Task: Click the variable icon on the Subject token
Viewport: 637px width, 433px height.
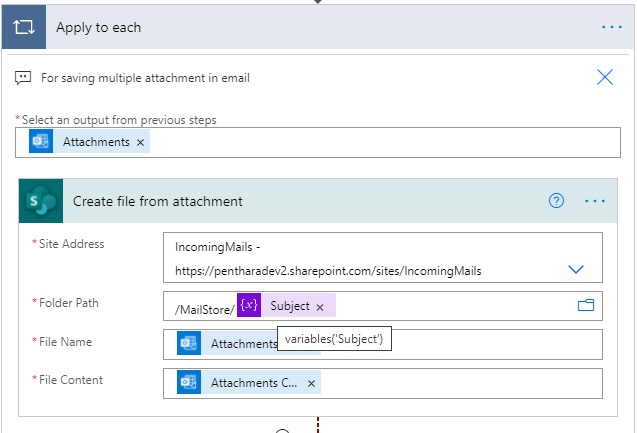Action: pos(249,305)
